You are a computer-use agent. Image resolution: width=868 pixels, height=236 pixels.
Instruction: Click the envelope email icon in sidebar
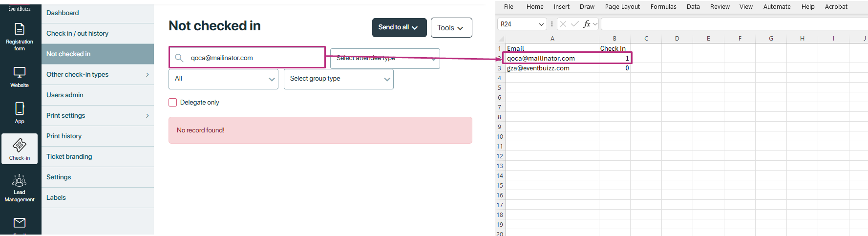point(20,223)
